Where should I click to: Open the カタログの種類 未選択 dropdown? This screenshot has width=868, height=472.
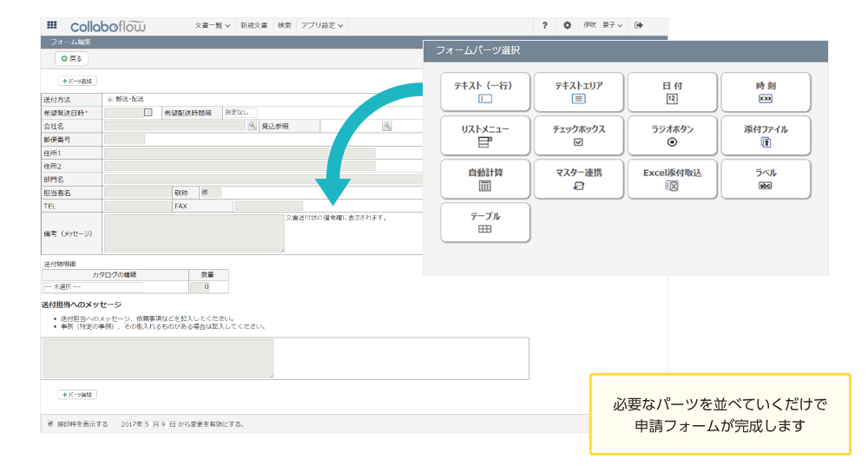pyautogui.click(x=93, y=286)
